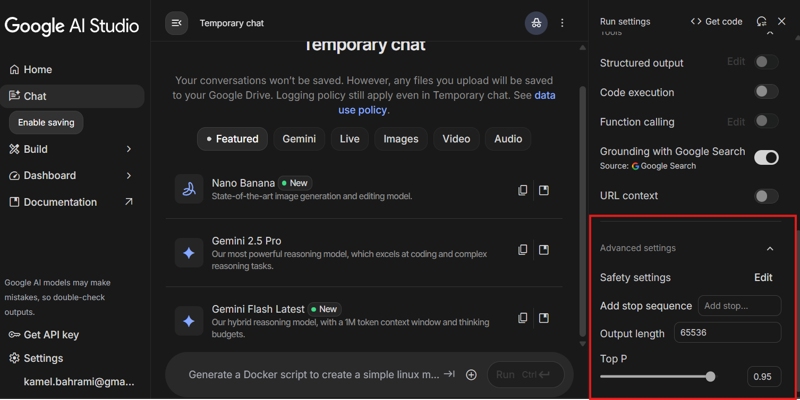Open the Gemini Flash Latest documentation icon
Screen dimensions: 800x400
coord(544,318)
